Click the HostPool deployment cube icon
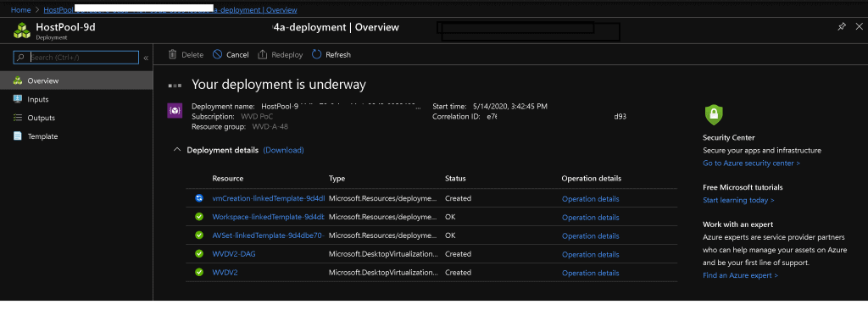The image size is (868, 310). 23,31
